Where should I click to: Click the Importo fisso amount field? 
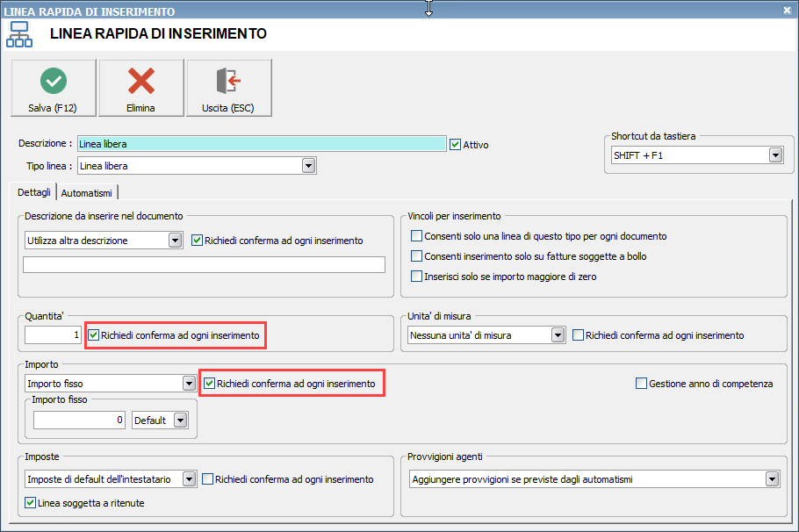tap(80, 420)
